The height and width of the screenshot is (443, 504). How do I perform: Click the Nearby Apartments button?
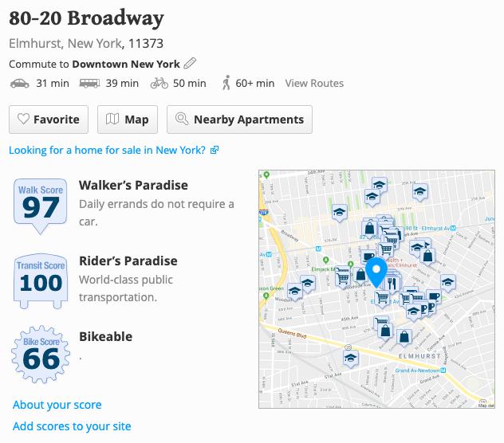coord(239,120)
